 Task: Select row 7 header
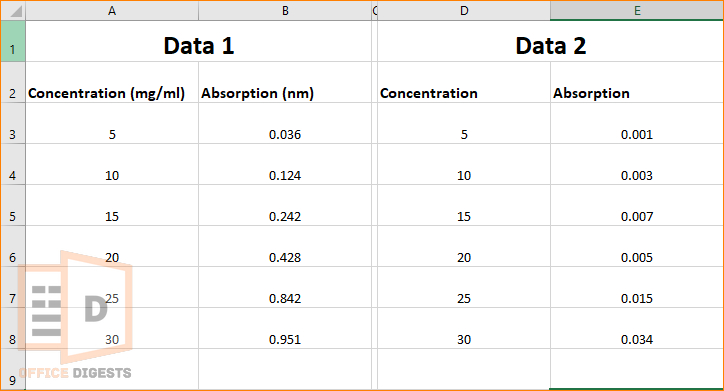pos(13,287)
